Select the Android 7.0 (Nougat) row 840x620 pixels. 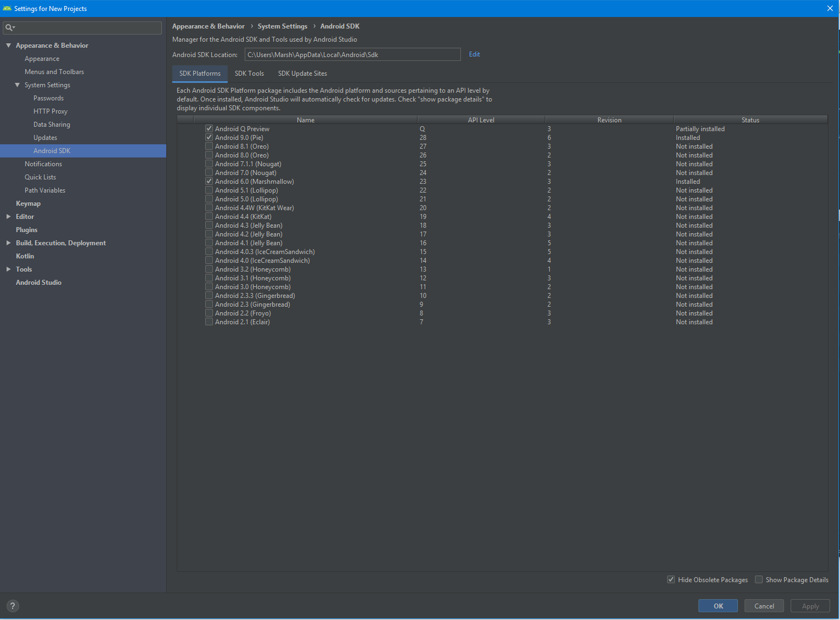[502, 172]
